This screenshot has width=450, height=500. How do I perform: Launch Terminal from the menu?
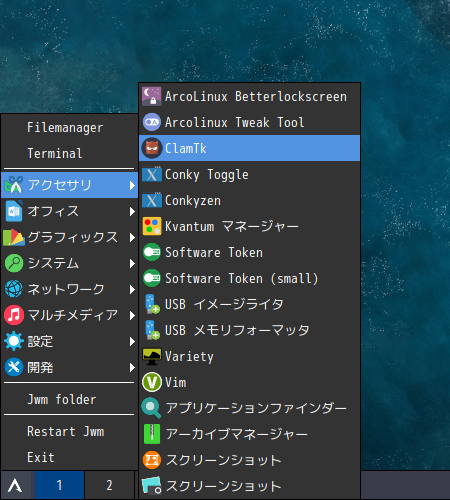pyautogui.click(x=69, y=154)
